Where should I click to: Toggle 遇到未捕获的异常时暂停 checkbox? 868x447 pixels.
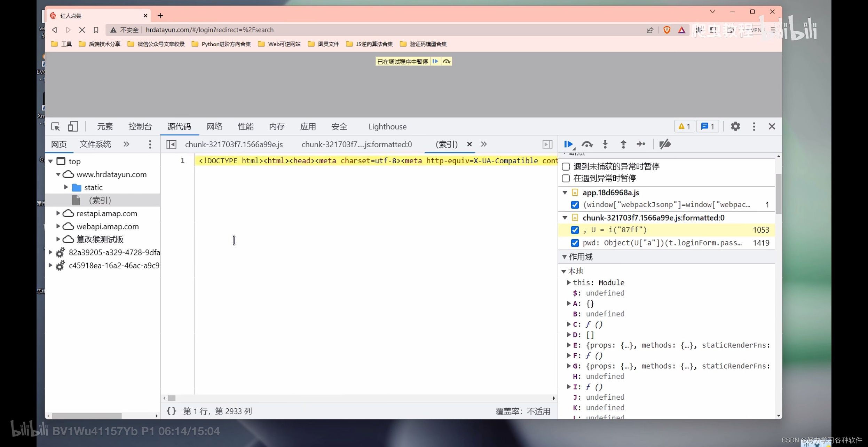[566, 166]
